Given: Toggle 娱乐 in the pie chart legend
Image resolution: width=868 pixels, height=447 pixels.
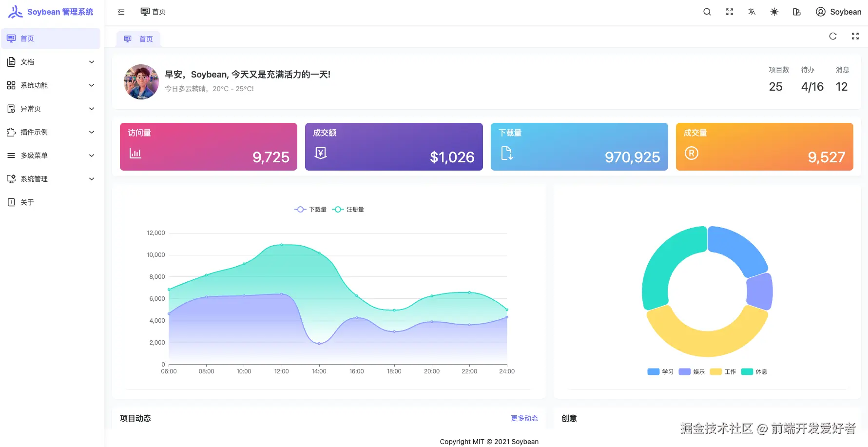Looking at the screenshot, I should [x=692, y=372].
